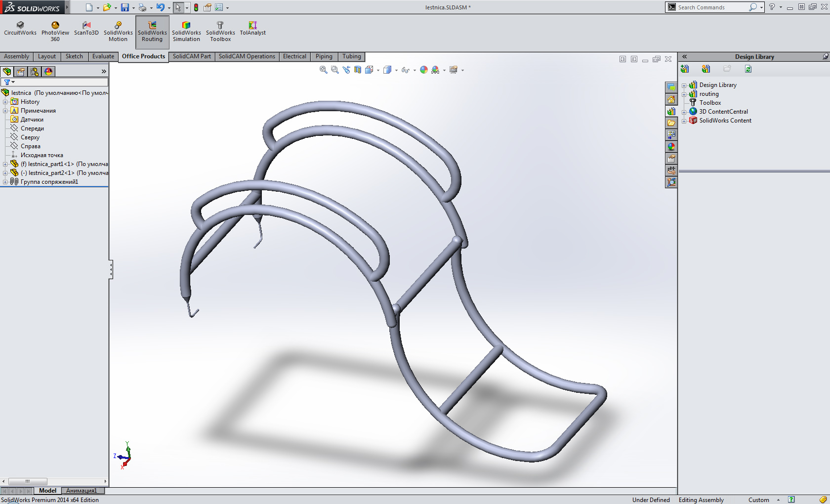
Task: Expand the lestnica_part1 component node
Action: [5, 164]
